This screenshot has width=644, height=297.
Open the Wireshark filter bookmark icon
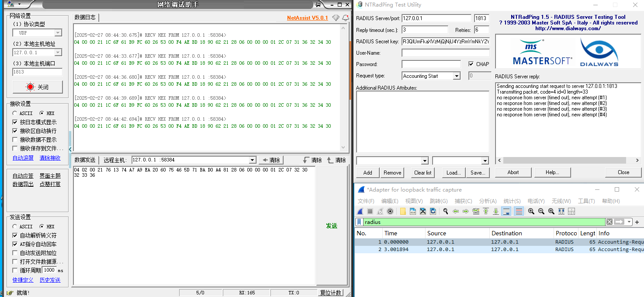coord(359,222)
